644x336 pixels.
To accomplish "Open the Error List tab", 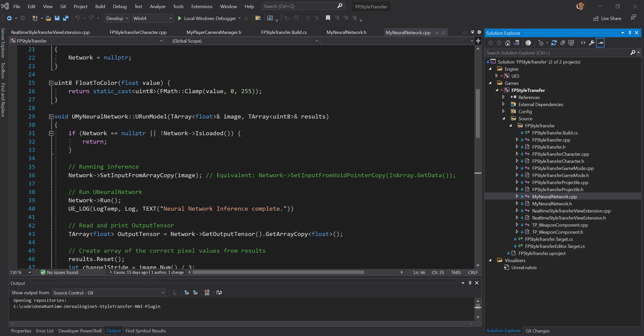I will (x=45, y=331).
